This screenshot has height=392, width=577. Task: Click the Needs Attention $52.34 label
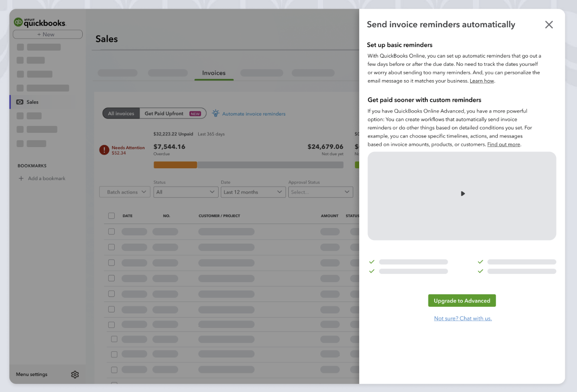[x=128, y=150]
